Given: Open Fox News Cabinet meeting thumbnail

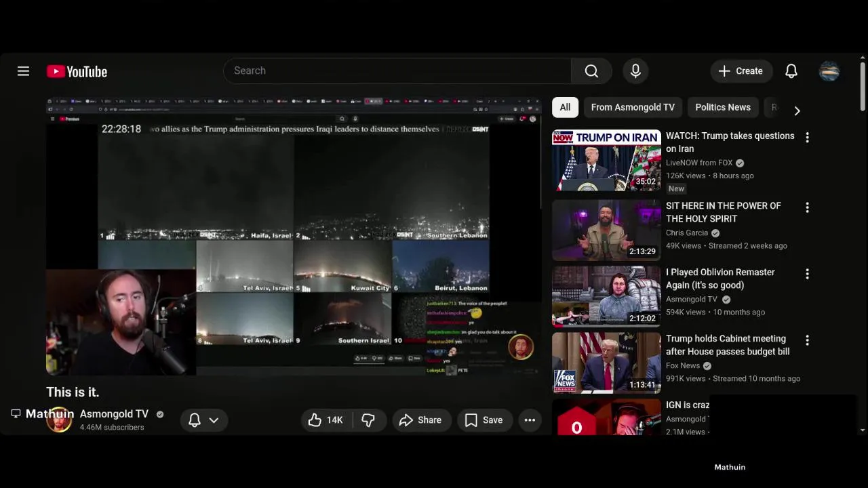Looking at the screenshot, I should [606, 363].
